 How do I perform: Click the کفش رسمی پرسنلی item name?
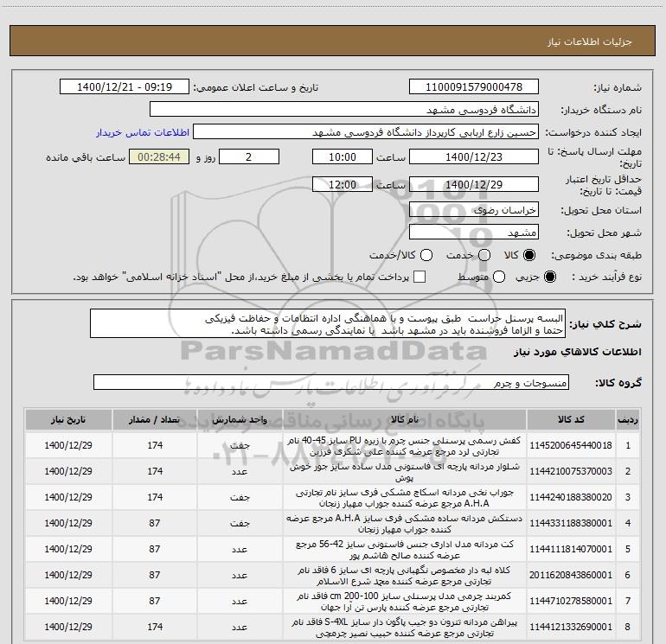pos(405,446)
